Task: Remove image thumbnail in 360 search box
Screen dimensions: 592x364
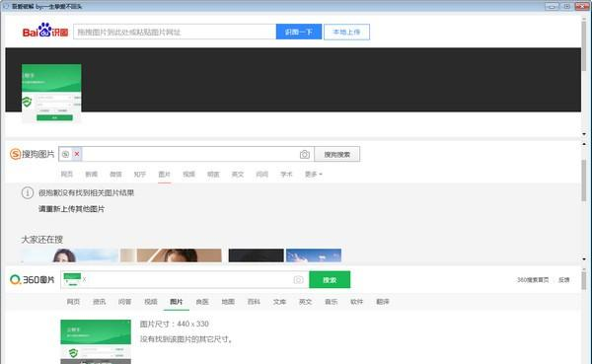Action: (x=84, y=279)
